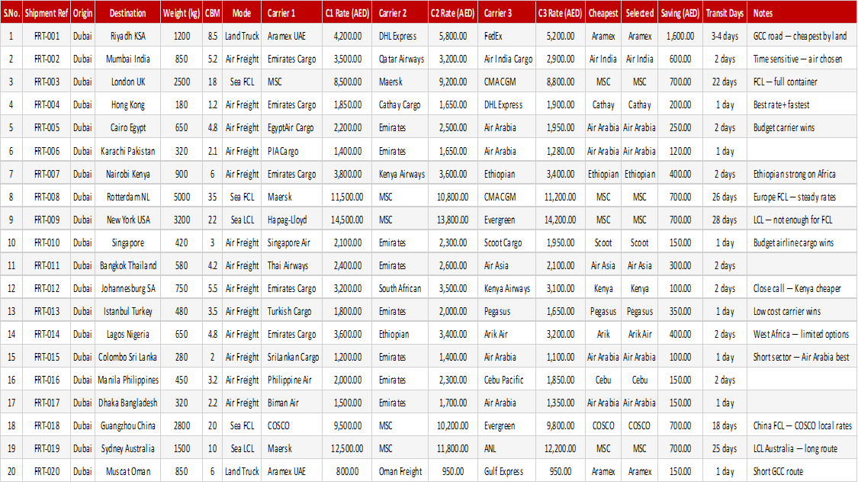Click the Oman Freight carrier cell
The height and width of the screenshot is (504, 858).
click(400, 472)
